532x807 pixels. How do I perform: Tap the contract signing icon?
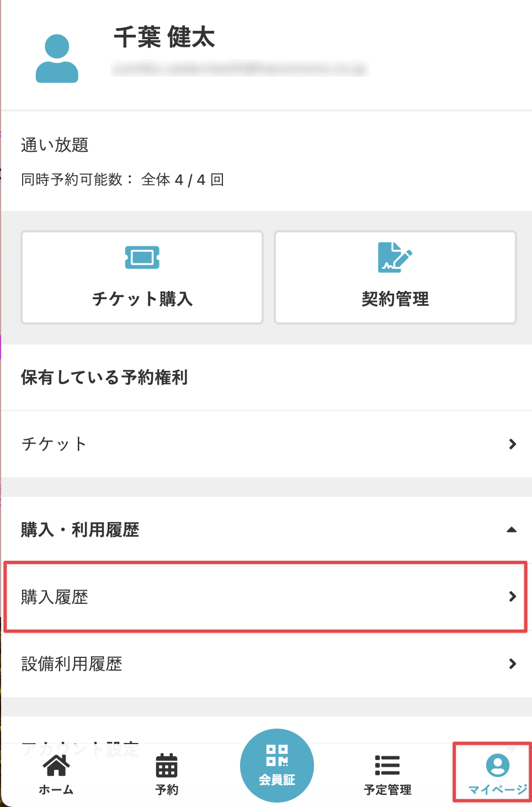pos(395,257)
